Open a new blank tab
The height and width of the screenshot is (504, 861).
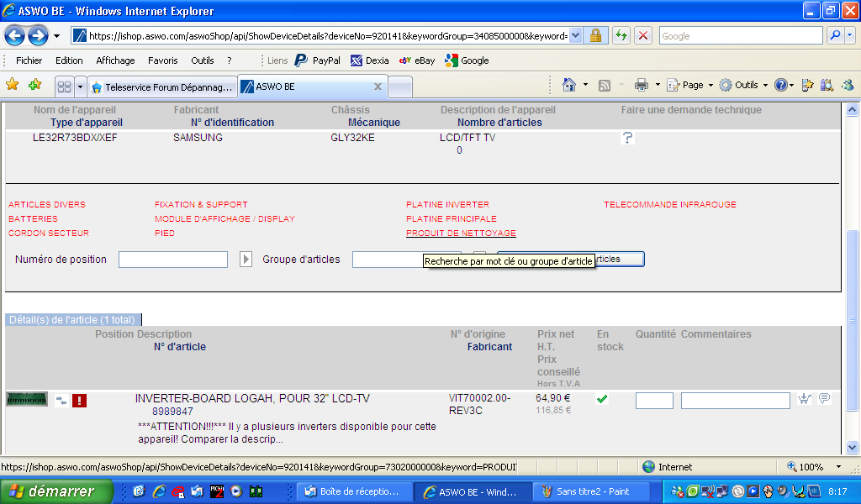coord(400,87)
